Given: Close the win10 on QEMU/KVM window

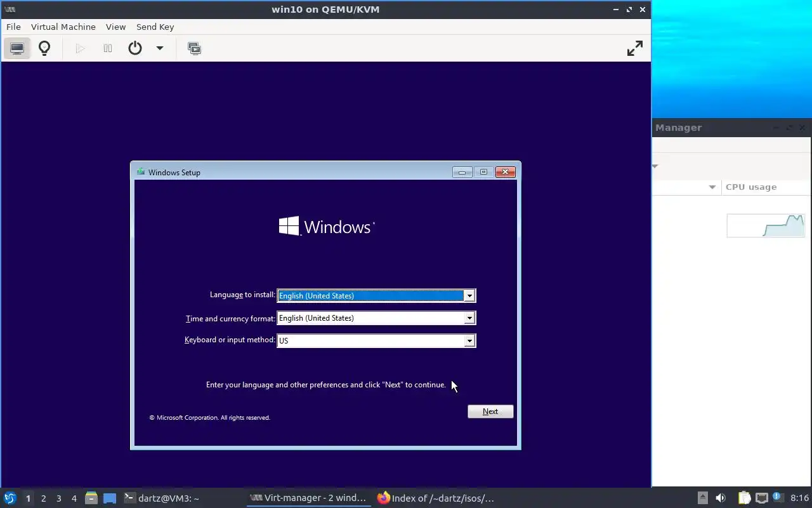Looking at the screenshot, I should coord(643,10).
